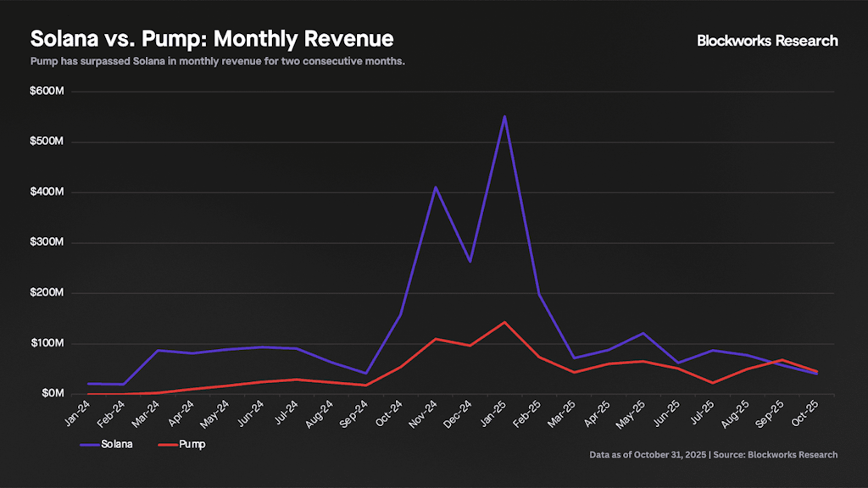Click the Solana purple legend line swatch

89,444
